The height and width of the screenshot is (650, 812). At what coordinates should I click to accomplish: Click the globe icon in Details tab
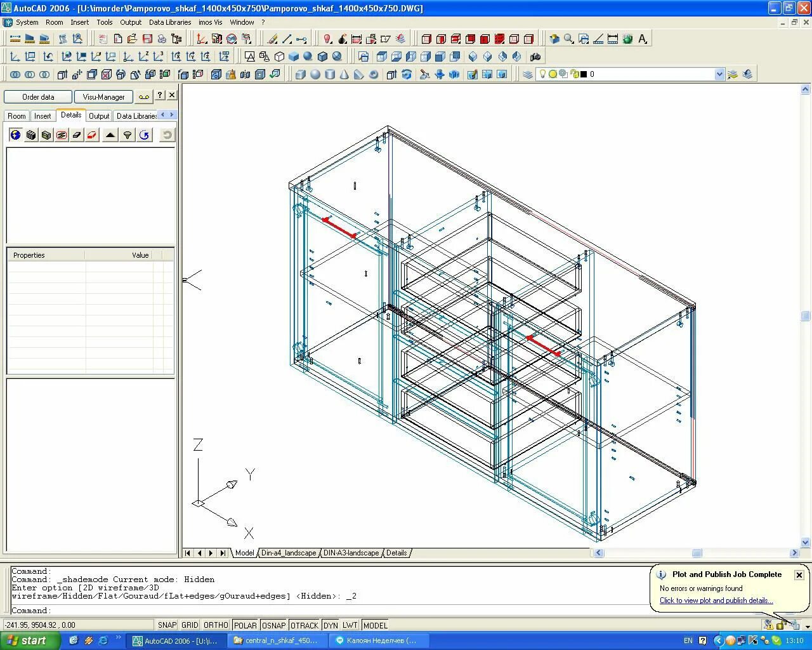pos(15,135)
